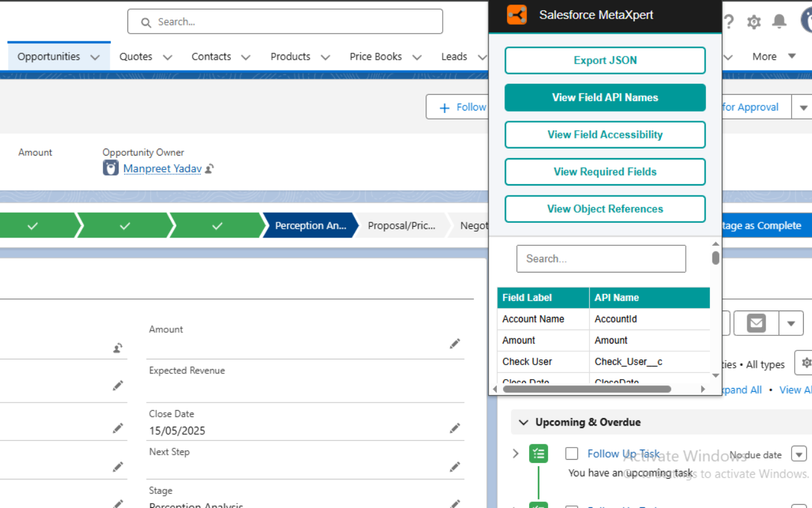Viewport: 812px width, 508px height.
Task: Expand the Follow Up Task details
Action: tap(516, 453)
